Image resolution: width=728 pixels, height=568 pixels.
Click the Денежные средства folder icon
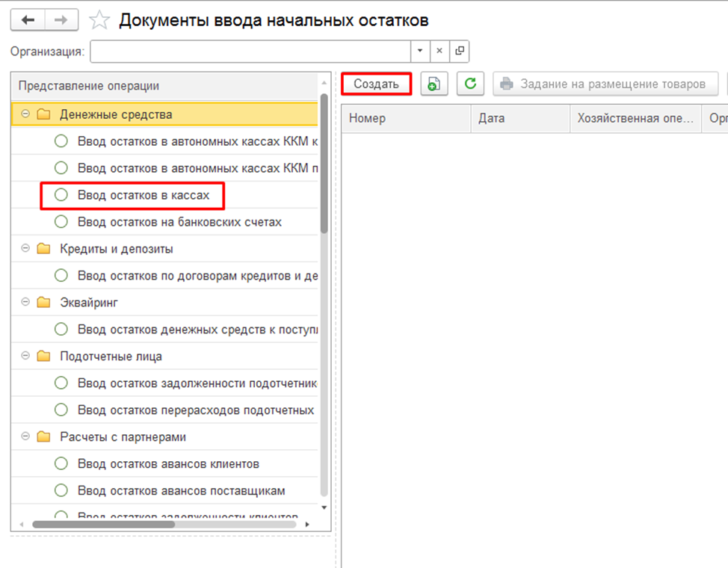[43, 114]
